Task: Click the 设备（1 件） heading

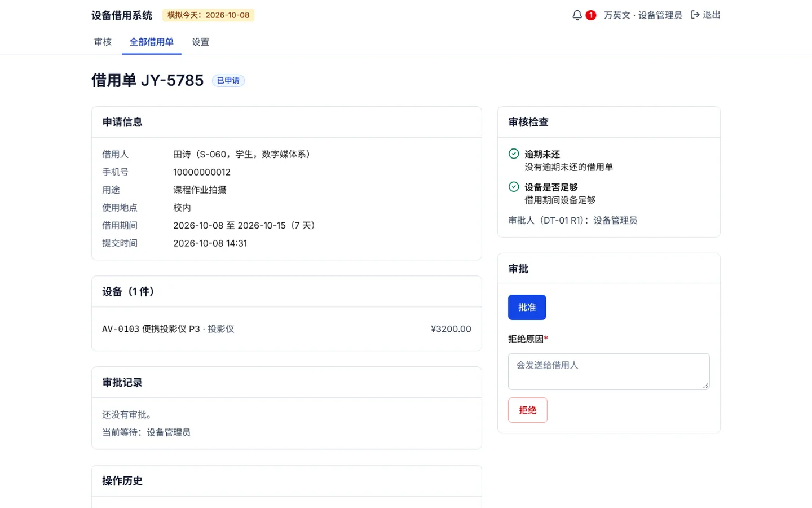Action: (129, 292)
